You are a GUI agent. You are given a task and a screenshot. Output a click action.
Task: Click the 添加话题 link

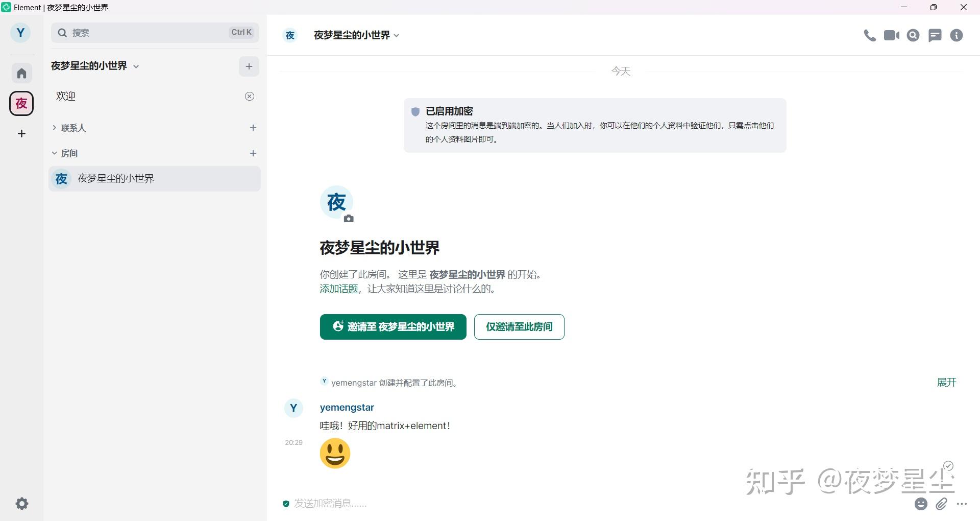tap(338, 289)
